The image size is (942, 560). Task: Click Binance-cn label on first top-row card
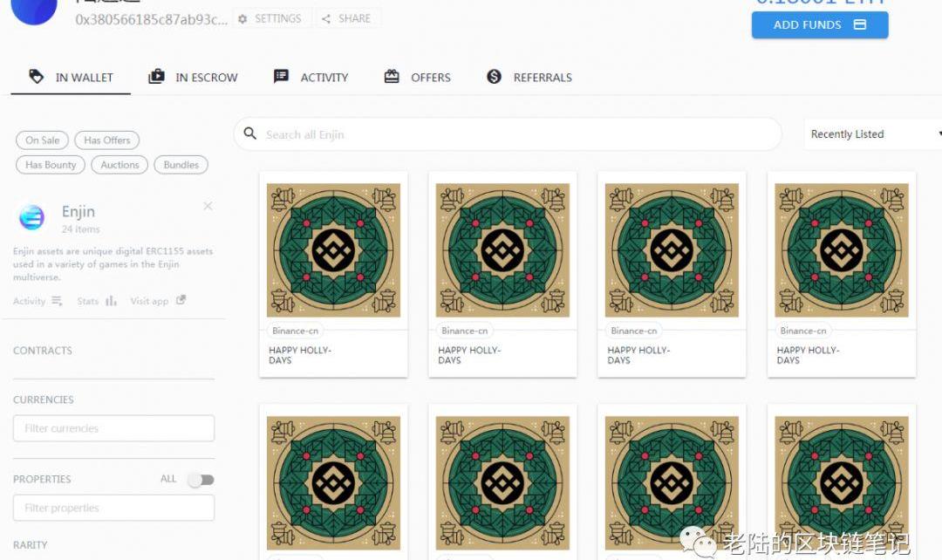click(295, 331)
